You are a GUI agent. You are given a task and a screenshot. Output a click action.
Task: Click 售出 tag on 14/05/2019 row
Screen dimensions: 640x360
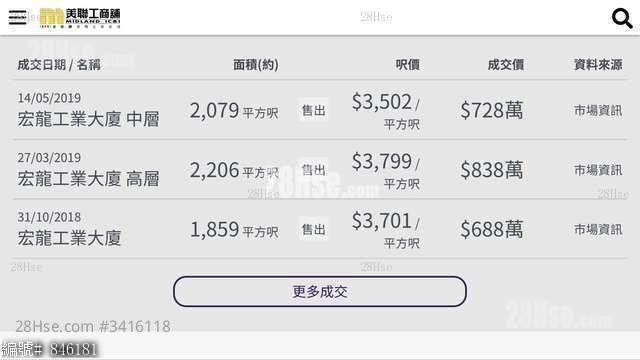pos(313,110)
